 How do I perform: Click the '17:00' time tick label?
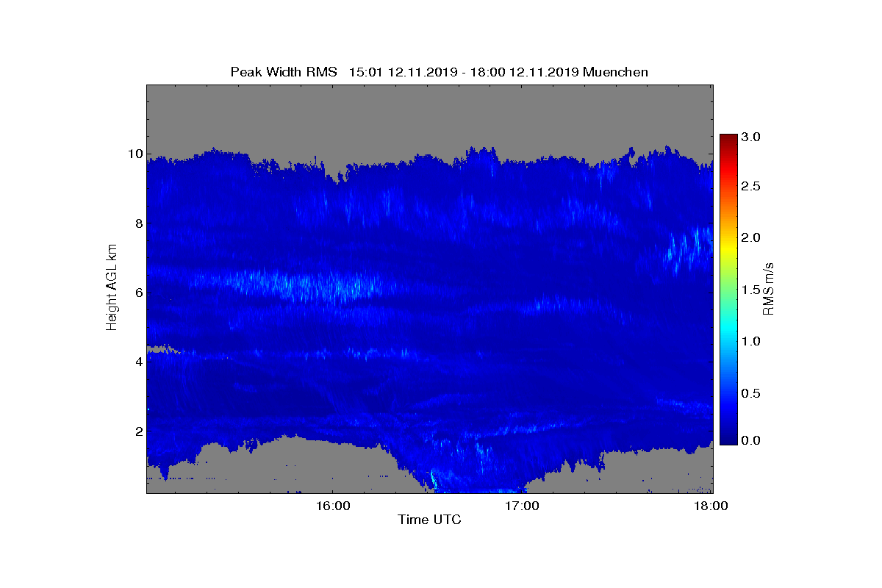tap(522, 506)
